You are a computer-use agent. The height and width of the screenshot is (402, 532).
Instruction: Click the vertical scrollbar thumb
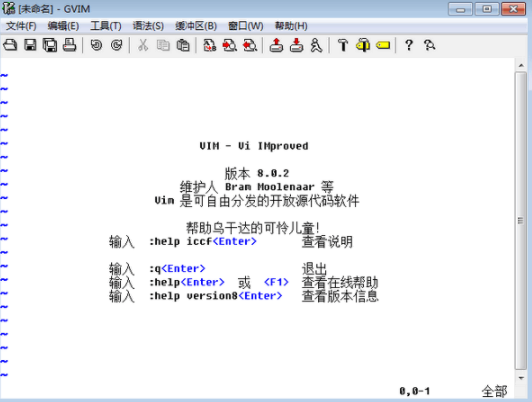pyautogui.click(x=521, y=221)
